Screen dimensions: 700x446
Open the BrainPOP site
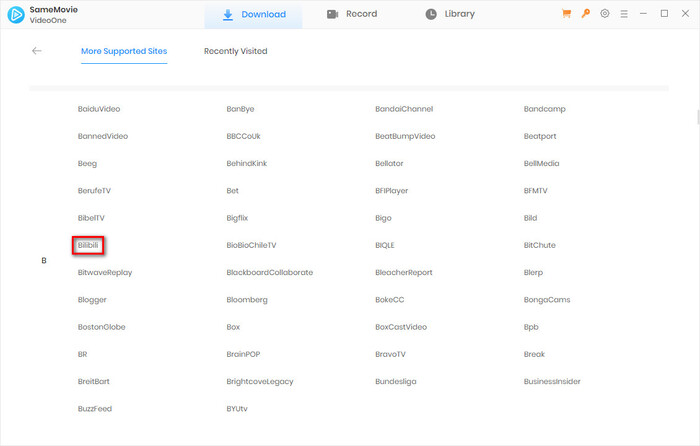click(x=243, y=354)
